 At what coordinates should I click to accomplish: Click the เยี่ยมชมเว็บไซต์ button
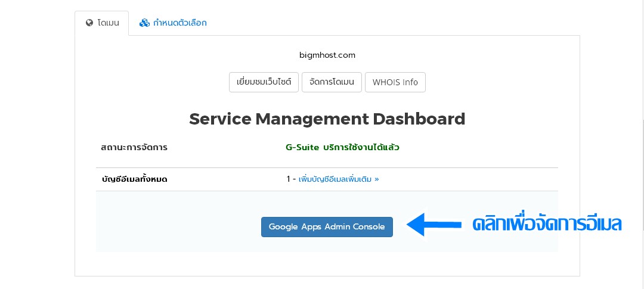pos(264,82)
